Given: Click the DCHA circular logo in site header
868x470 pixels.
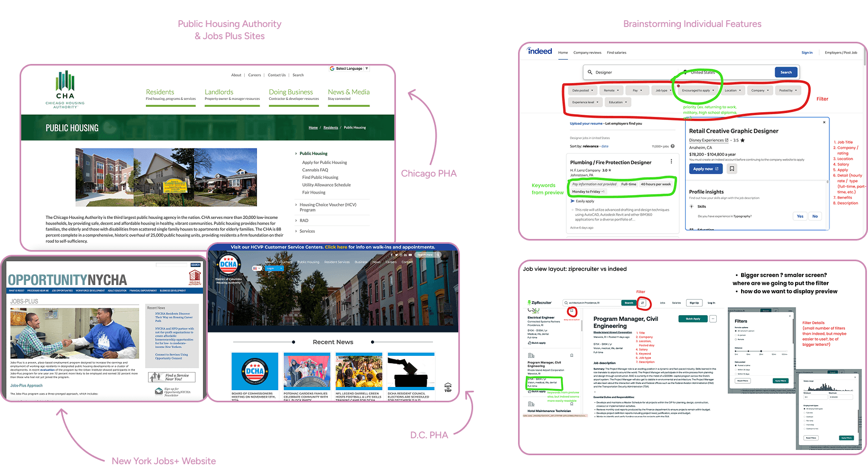Looking at the screenshot, I should [x=228, y=264].
